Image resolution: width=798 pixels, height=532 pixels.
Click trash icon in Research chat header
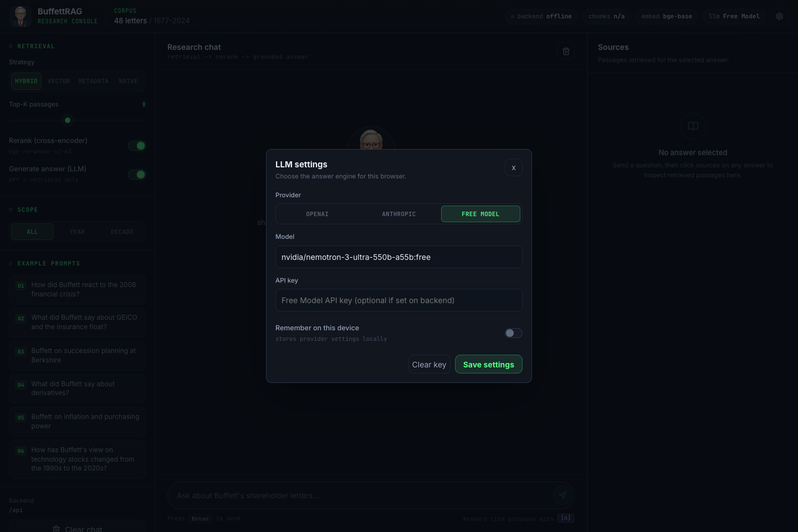click(x=566, y=51)
